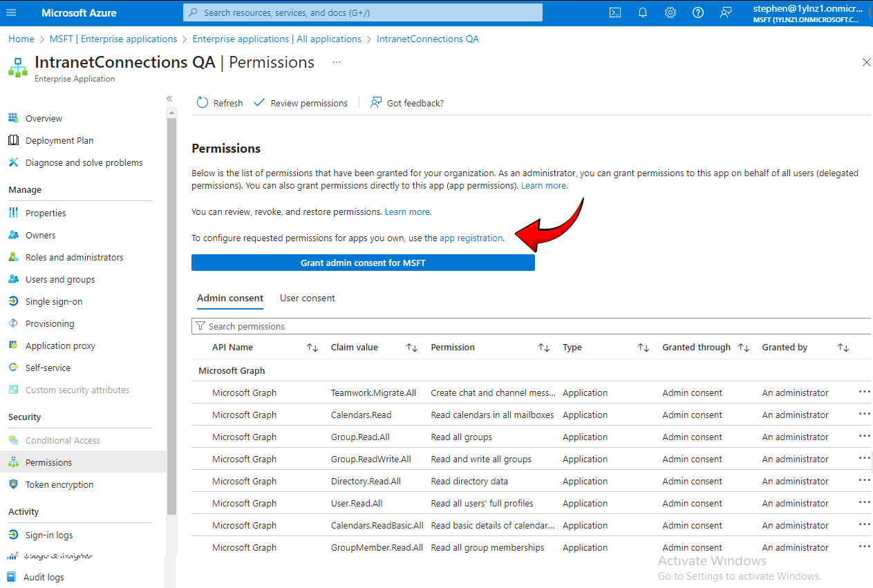Open the notifications bell
873x588 pixels.
click(643, 12)
